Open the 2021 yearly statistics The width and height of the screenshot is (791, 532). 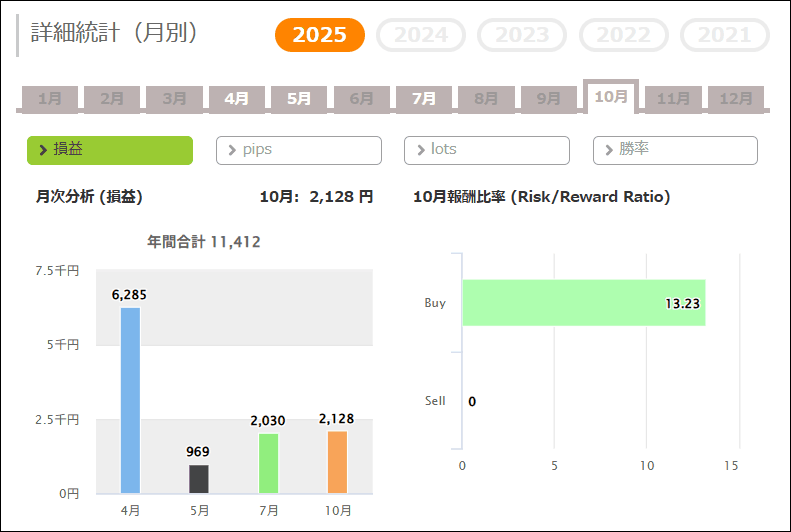click(x=725, y=35)
